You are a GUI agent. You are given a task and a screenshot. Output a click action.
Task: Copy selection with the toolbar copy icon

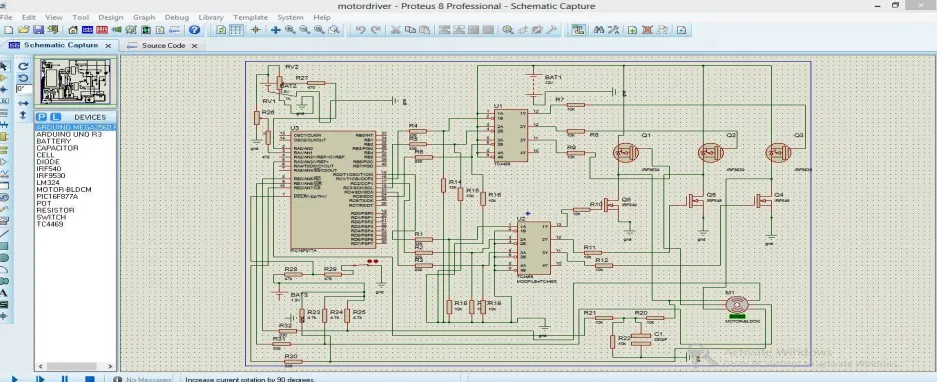click(410, 29)
